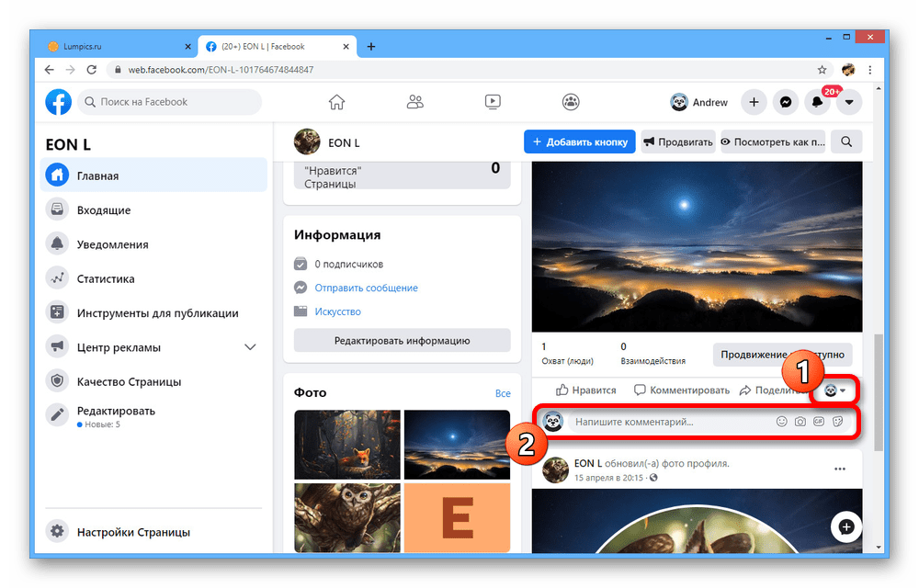Click the page search magnifier button
The width and height of the screenshot is (919, 588).
846,141
